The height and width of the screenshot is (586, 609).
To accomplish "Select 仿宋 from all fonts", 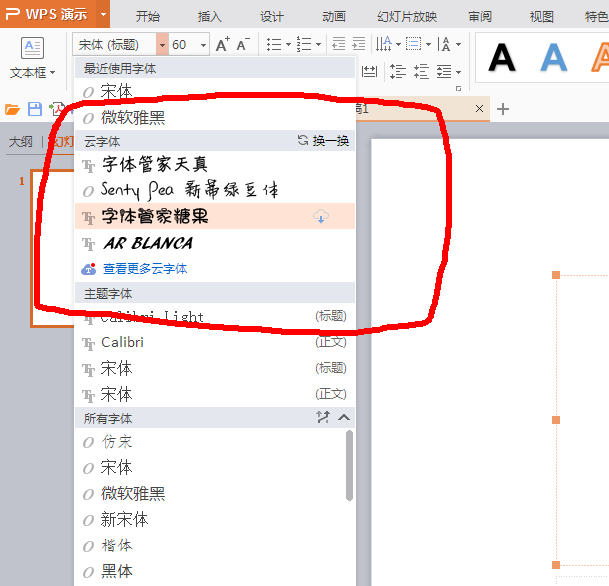I will click(210, 442).
